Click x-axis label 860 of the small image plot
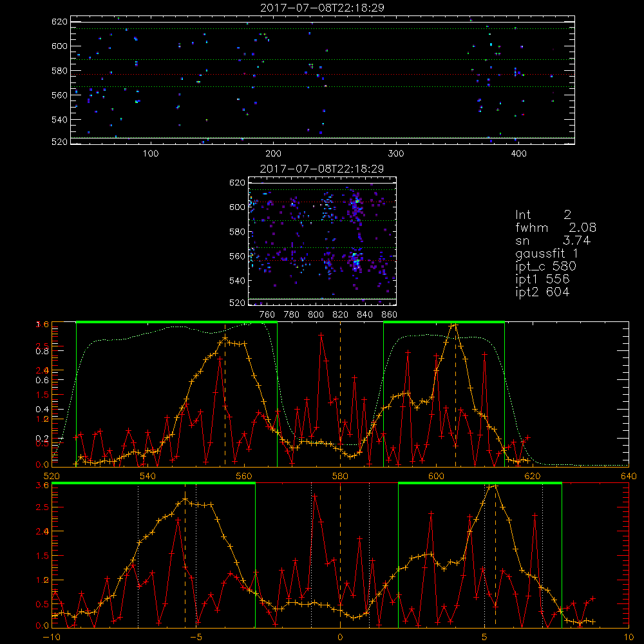Image resolution: width=644 pixels, height=644 pixels. click(x=390, y=315)
